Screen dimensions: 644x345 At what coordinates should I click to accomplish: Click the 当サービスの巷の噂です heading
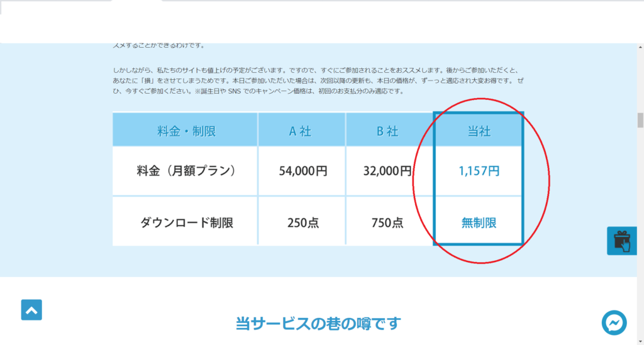318,323
